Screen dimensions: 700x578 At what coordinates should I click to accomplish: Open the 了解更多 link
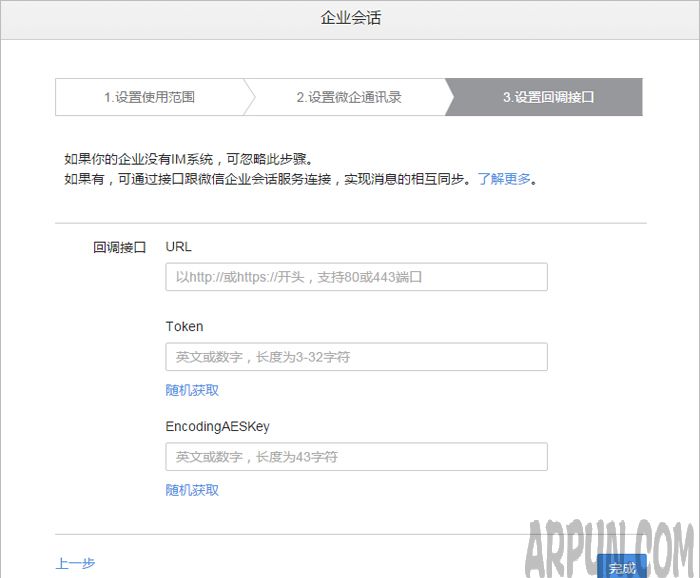pyautogui.click(x=503, y=180)
